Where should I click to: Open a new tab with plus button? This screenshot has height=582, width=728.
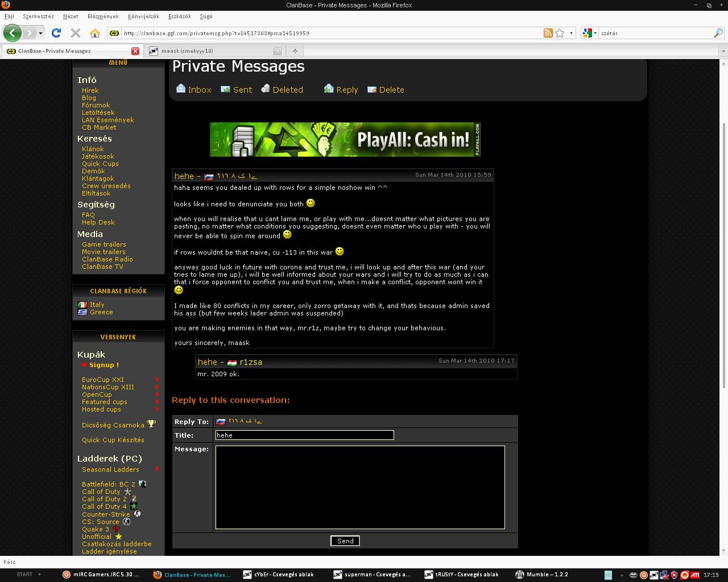295,51
